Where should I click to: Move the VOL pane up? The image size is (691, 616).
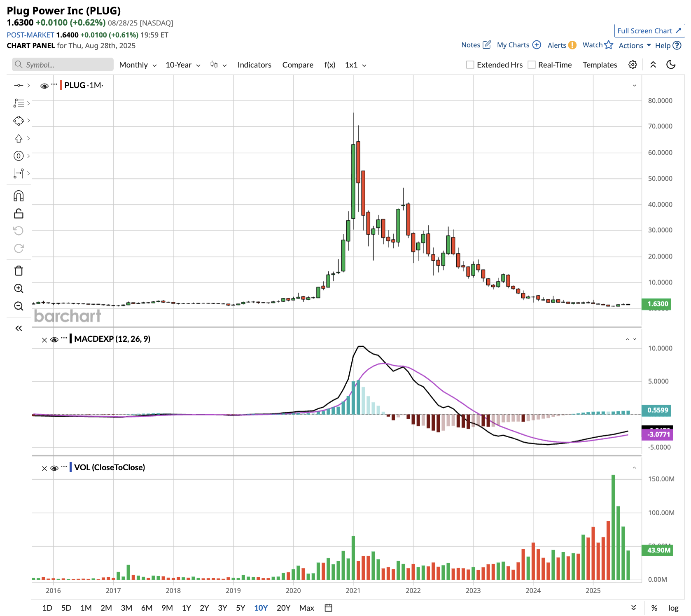point(635,468)
